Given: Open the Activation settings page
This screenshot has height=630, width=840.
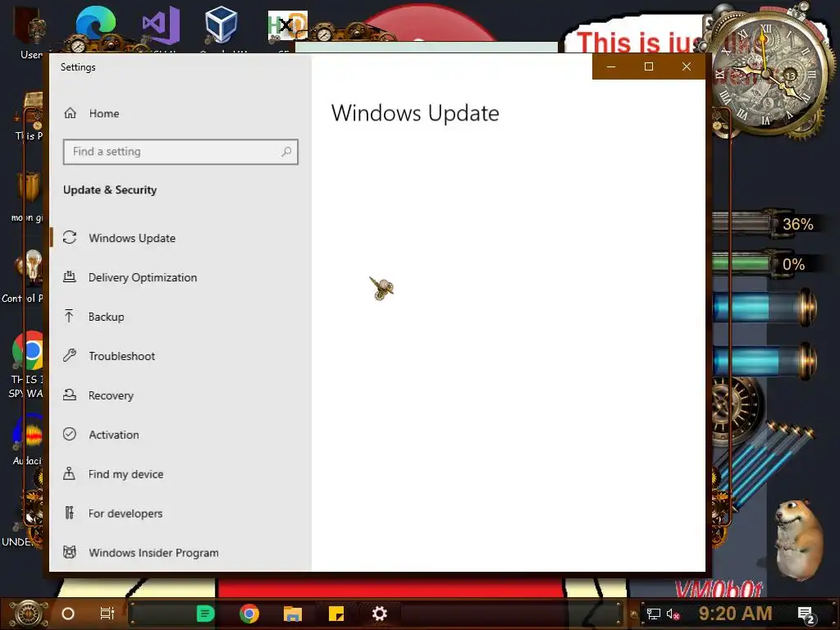Looking at the screenshot, I should point(180,435).
